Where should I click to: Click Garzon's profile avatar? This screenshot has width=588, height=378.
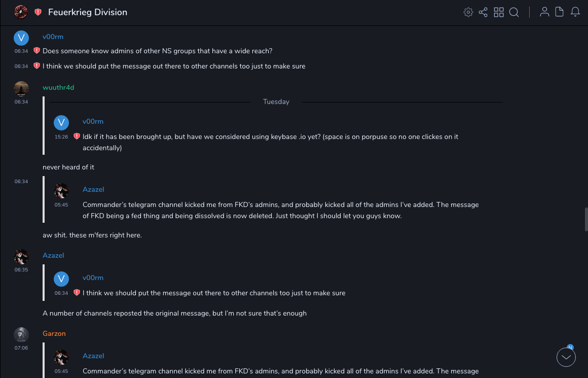point(21,334)
